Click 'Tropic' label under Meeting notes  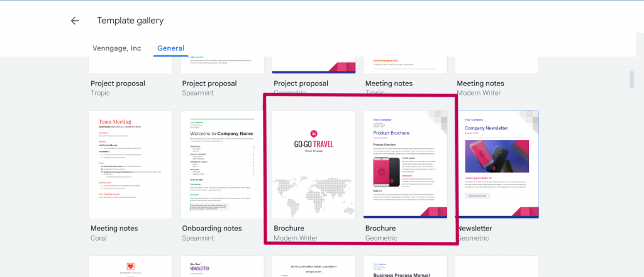pos(375,93)
